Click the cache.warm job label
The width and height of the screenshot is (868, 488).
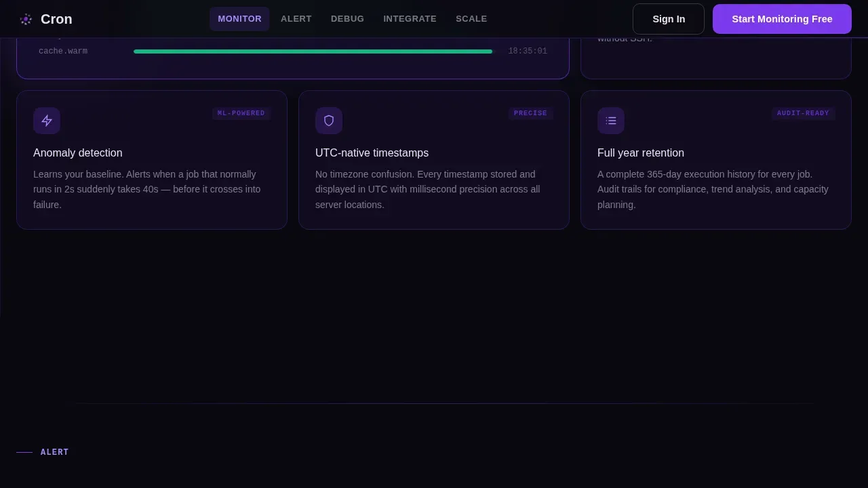pos(63,52)
